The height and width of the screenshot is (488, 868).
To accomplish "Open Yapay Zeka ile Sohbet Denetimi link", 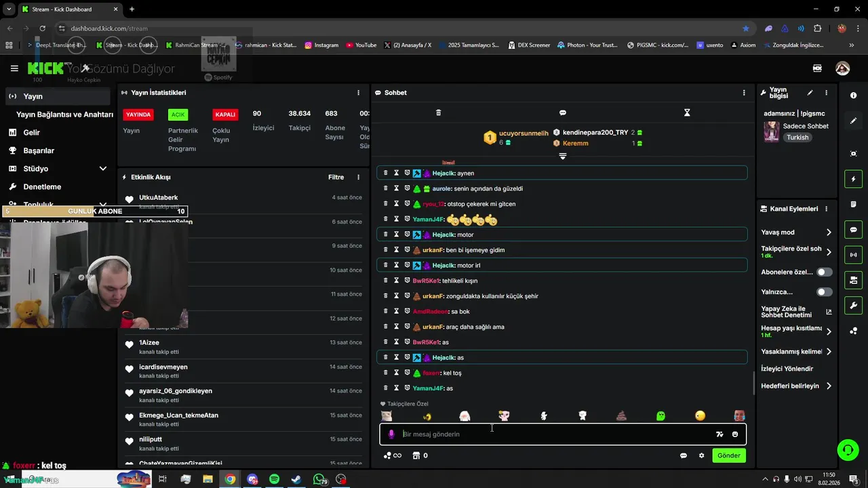I will coord(796,312).
